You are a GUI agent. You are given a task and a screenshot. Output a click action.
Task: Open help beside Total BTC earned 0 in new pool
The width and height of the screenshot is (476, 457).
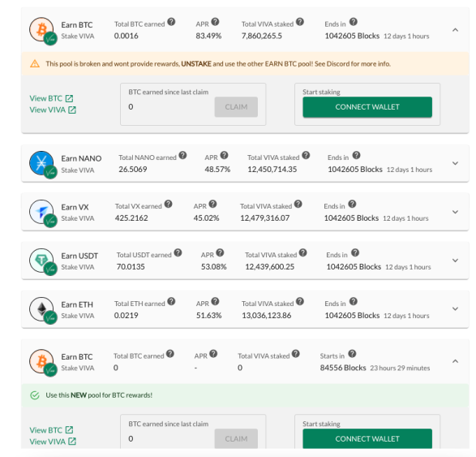click(170, 354)
